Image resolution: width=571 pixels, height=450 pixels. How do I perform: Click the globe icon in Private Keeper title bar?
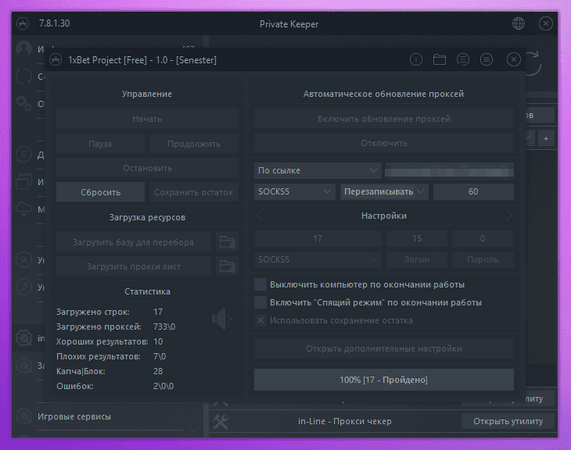(518, 24)
